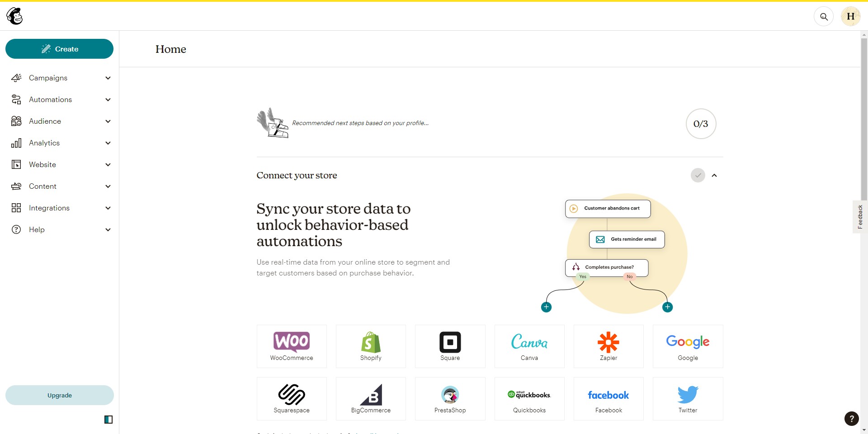Open the Website menu item
The height and width of the screenshot is (434, 868).
coord(60,164)
